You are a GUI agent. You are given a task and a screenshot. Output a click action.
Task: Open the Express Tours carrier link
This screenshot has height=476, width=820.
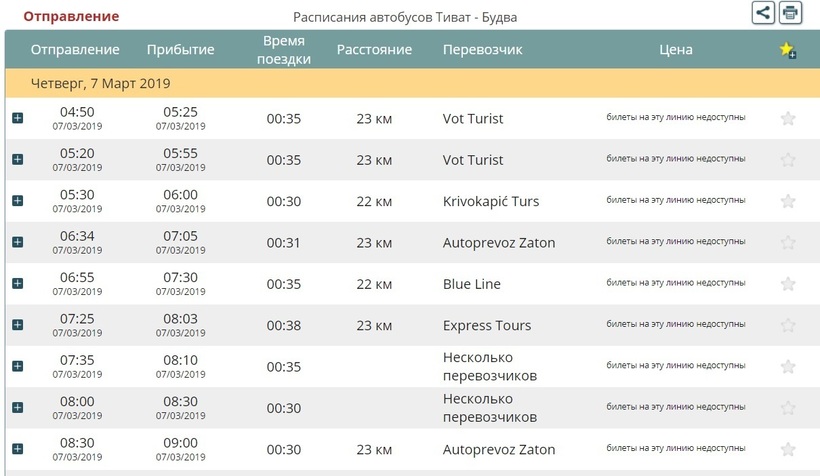(487, 325)
